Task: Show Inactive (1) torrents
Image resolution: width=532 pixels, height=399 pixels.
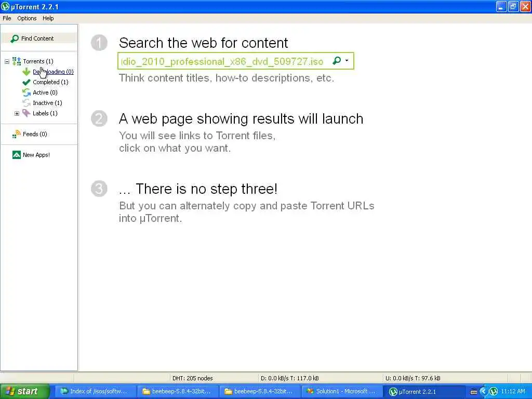Action: [x=47, y=103]
